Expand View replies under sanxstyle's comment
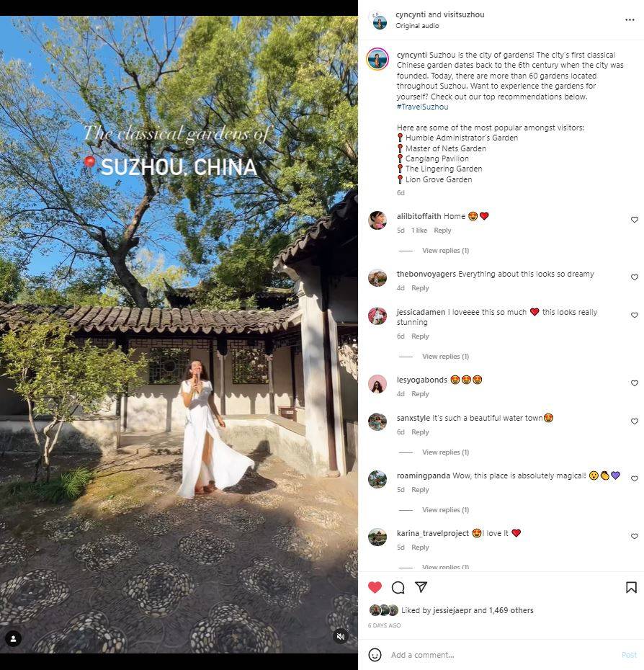 point(445,452)
